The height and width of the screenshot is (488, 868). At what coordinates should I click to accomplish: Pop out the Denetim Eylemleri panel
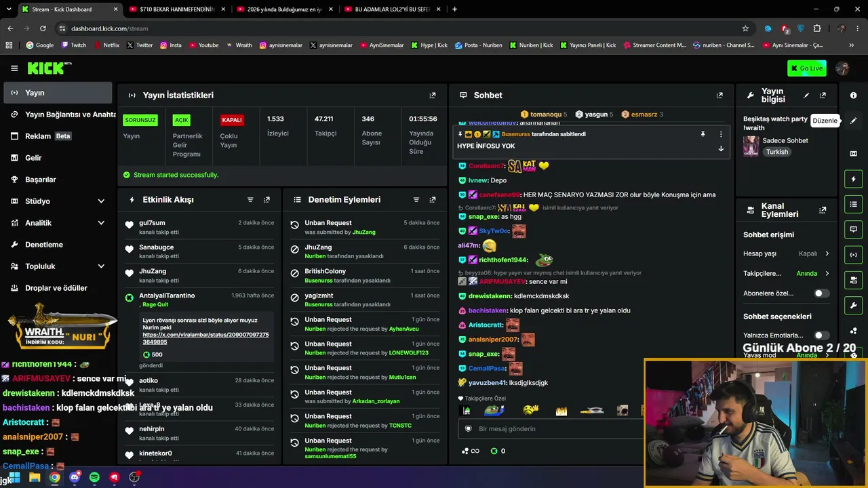433,200
